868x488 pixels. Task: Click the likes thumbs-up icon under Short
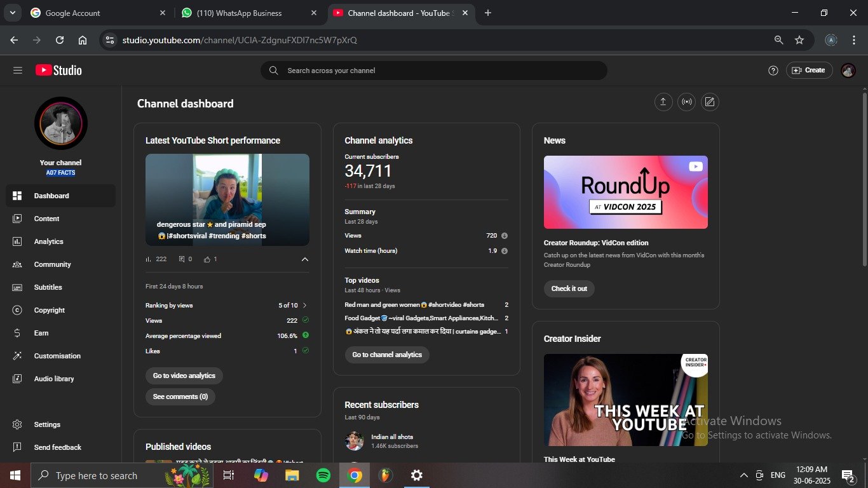pos(207,259)
